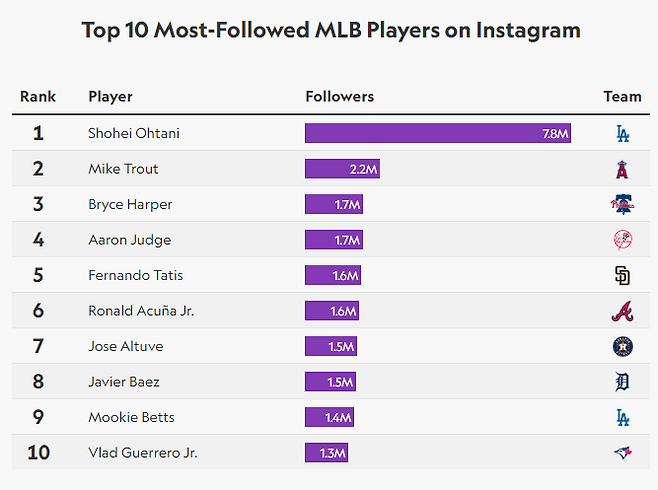Click the Blue Jays logo for Vlad Guerrero Jr.
The image size is (658, 490).
coord(622,453)
